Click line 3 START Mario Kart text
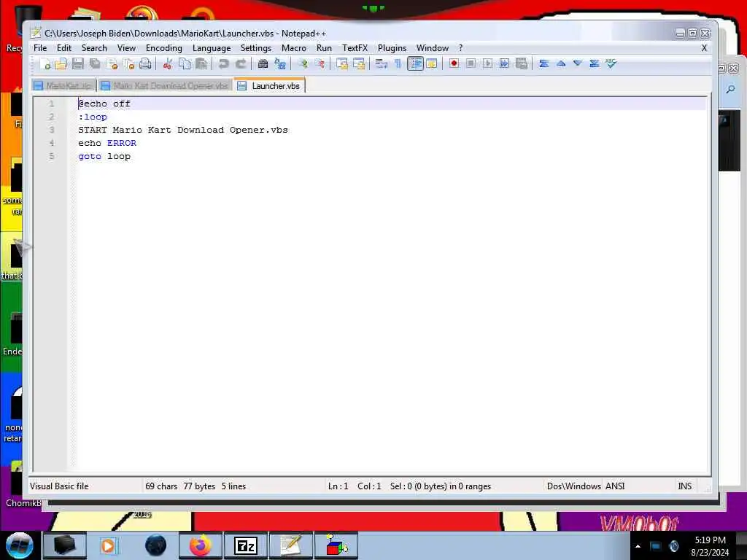The image size is (747, 560). [183, 130]
